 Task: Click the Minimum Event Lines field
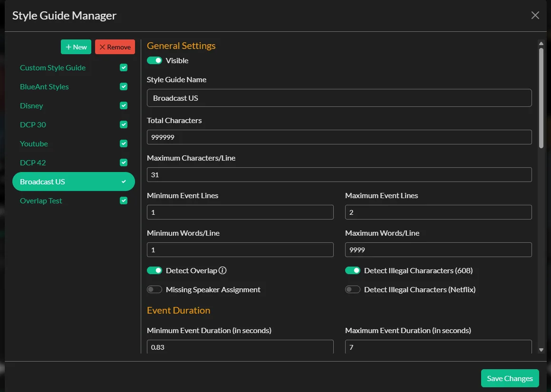click(240, 212)
